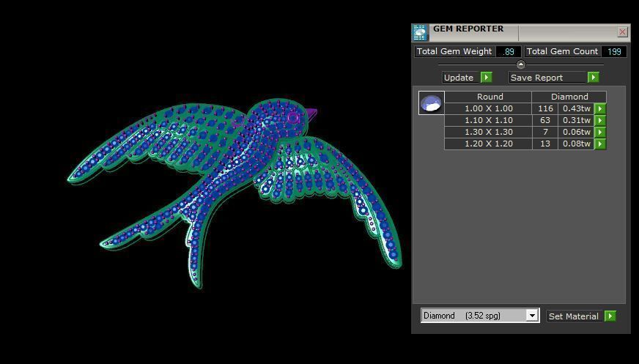This screenshot has width=639, height=364.
Task: Click the bird's magenta eye ring
Action: click(292, 118)
